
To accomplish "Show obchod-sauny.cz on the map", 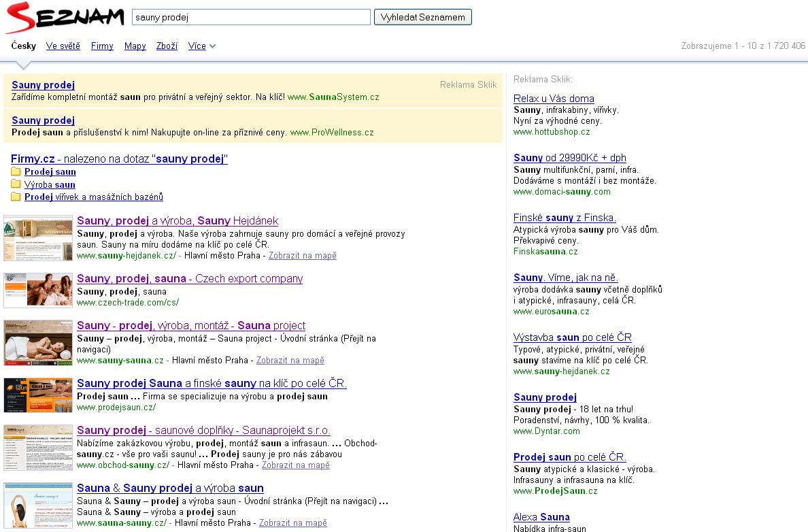I will (296, 465).
